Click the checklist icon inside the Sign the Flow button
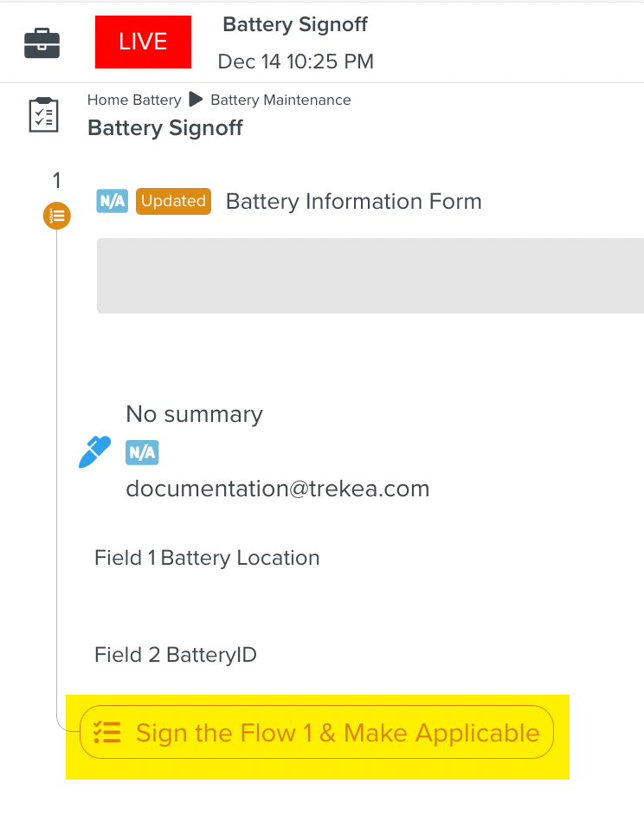The width and height of the screenshot is (644, 816). (x=107, y=733)
